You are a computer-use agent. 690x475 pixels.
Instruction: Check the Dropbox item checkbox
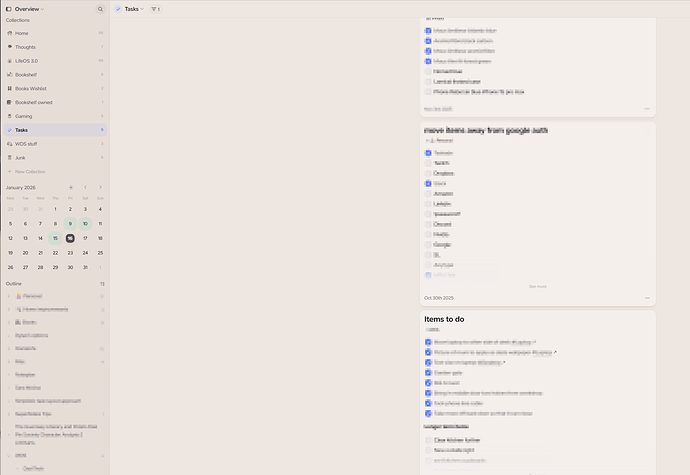tap(428, 173)
